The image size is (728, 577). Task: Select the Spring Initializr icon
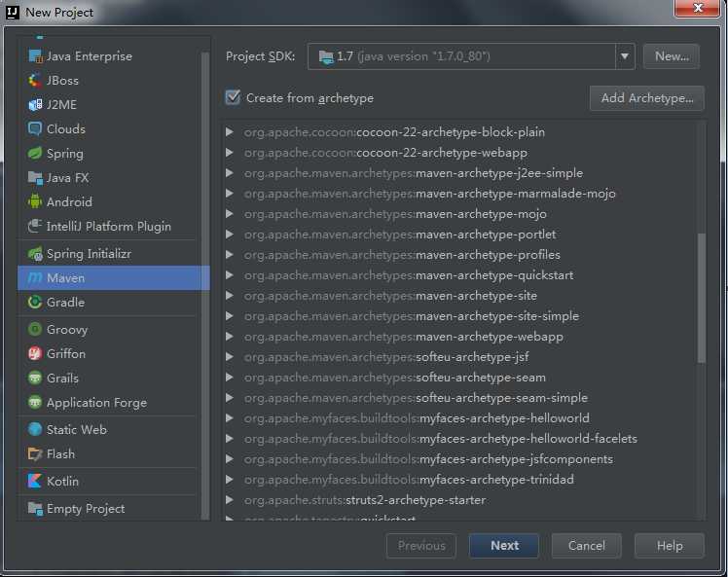pos(35,253)
